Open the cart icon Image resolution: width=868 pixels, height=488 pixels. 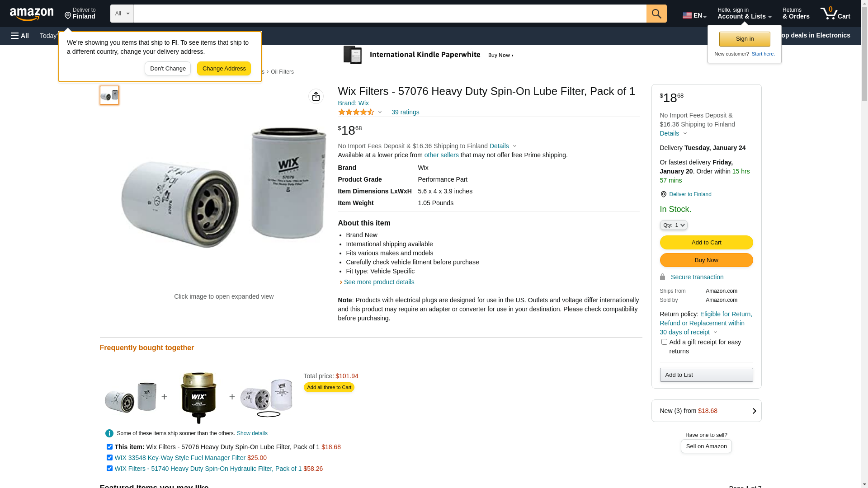pyautogui.click(x=835, y=14)
